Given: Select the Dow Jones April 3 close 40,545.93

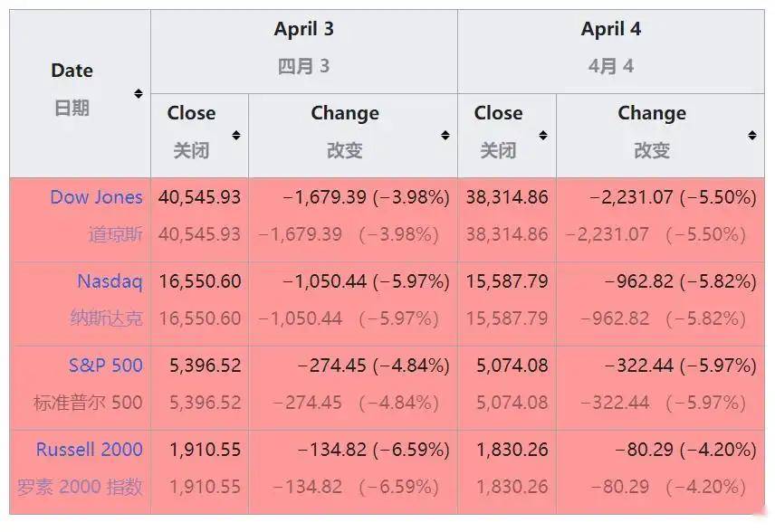Looking at the screenshot, I should click(x=200, y=197).
